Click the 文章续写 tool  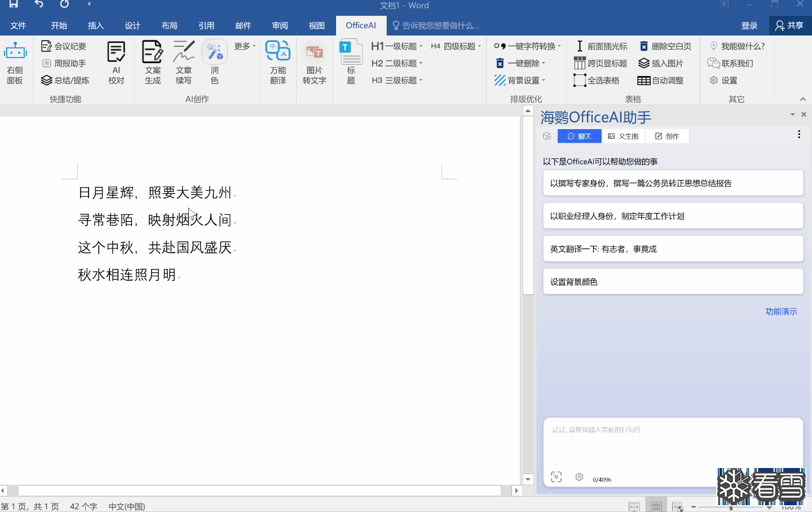183,62
